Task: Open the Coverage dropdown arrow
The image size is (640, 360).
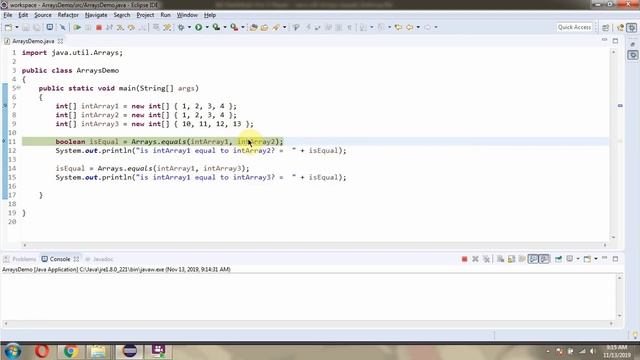Action: click(224, 27)
